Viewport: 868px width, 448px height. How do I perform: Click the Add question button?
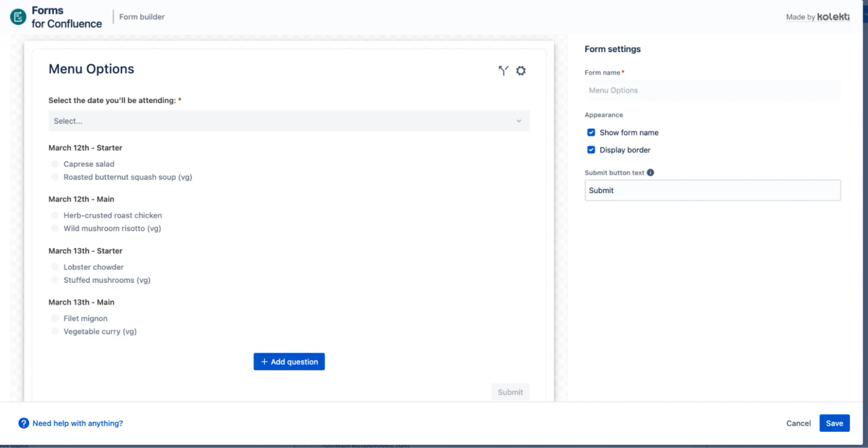tap(289, 362)
